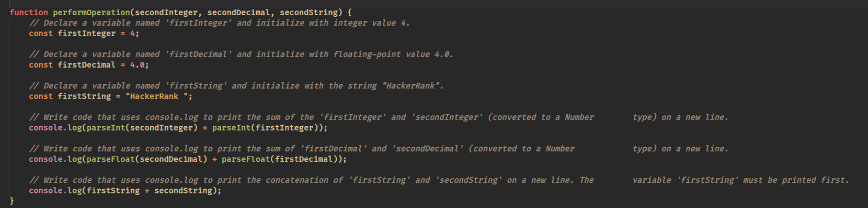Click the firstDecimal variable declaration

(x=87, y=65)
